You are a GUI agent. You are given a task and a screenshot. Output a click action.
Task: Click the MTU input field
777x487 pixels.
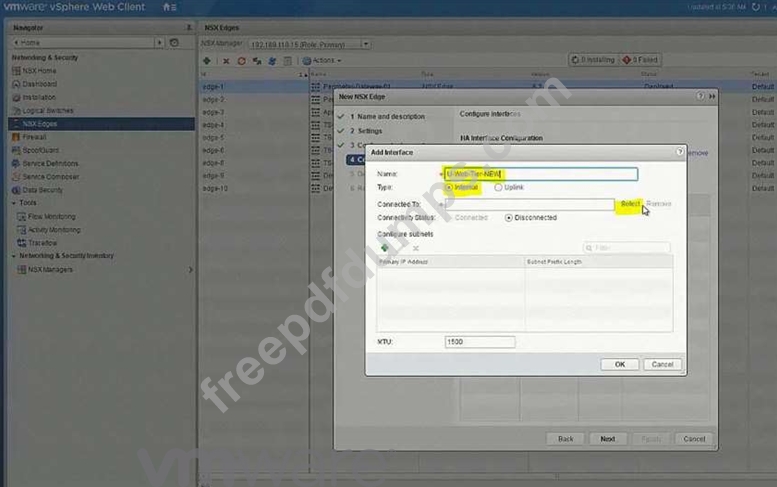[480, 342]
